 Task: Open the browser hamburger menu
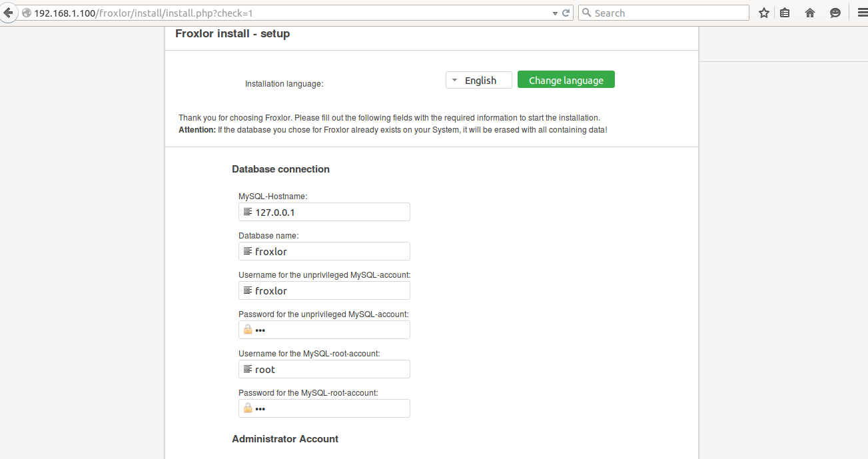(x=861, y=13)
